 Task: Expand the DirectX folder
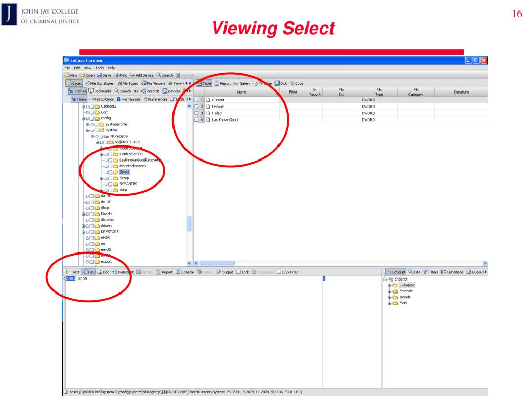[x=83, y=214]
